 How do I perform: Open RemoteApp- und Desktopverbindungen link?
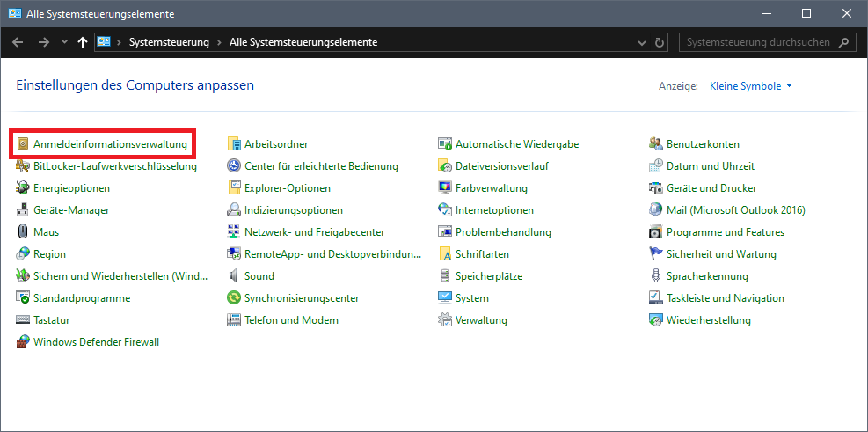click(x=332, y=254)
